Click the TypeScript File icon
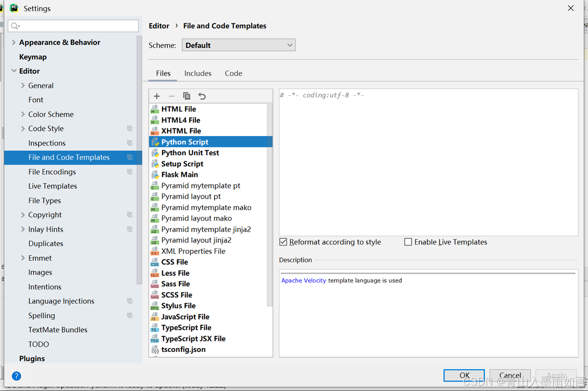 coord(155,328)
